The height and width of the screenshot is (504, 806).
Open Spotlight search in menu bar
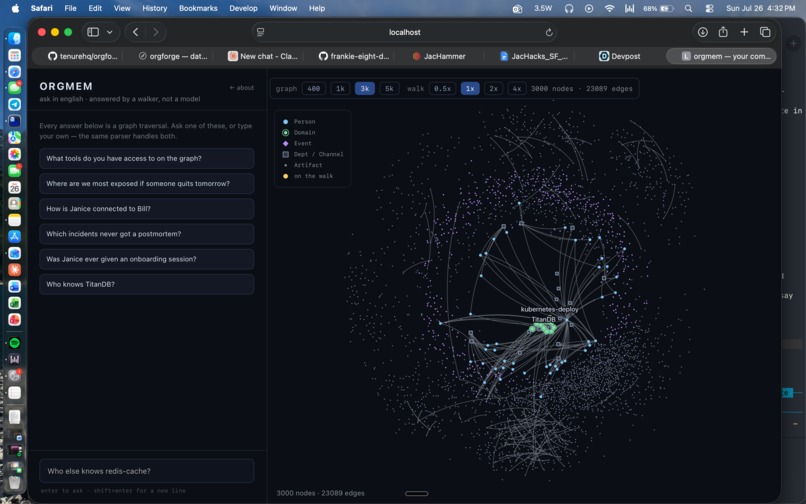688,8
